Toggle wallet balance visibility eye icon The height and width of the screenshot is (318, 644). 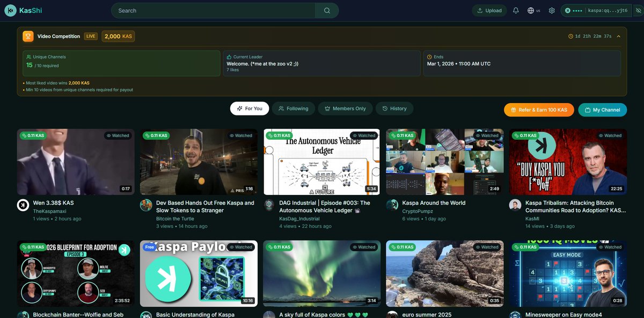(x=638, y=10)
